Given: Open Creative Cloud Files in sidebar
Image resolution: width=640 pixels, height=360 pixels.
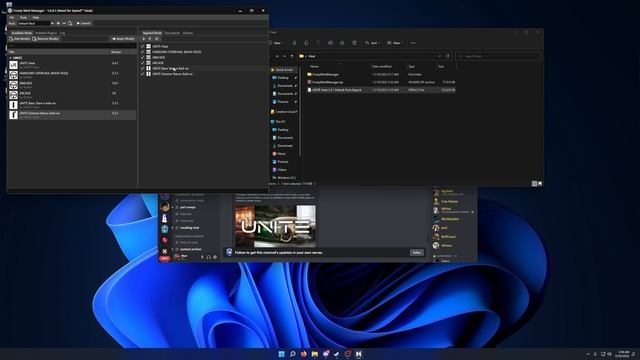Looking at the screenshot, I should click(284, 111).
